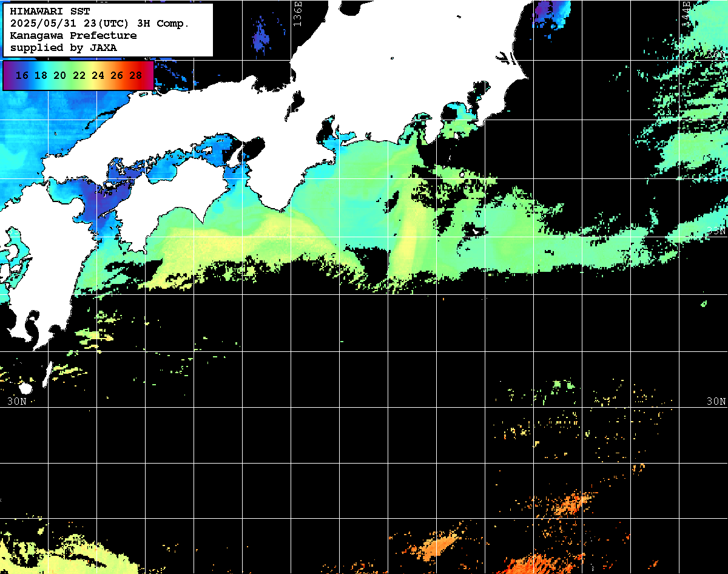Image resolution: width=728 pixels, height=574 pixels.
Task: Click the "2025/05/31 23(UTC) 3H Comp." timestamp line
Action: click(99, 24)
